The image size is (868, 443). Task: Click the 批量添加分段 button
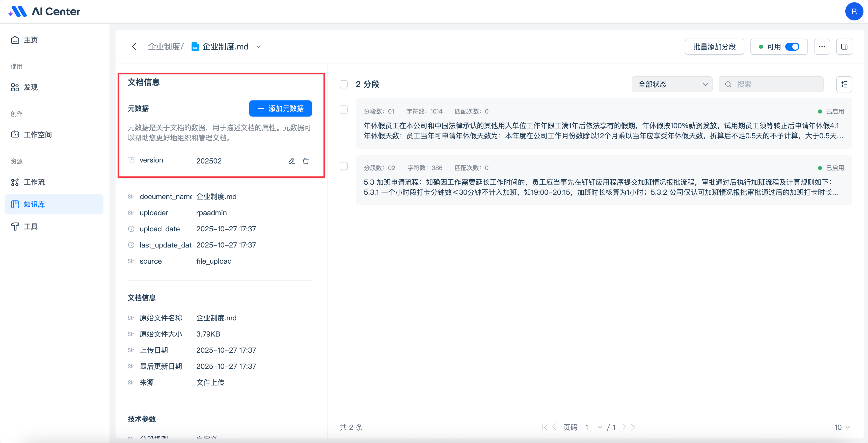(x=714, y=46)
